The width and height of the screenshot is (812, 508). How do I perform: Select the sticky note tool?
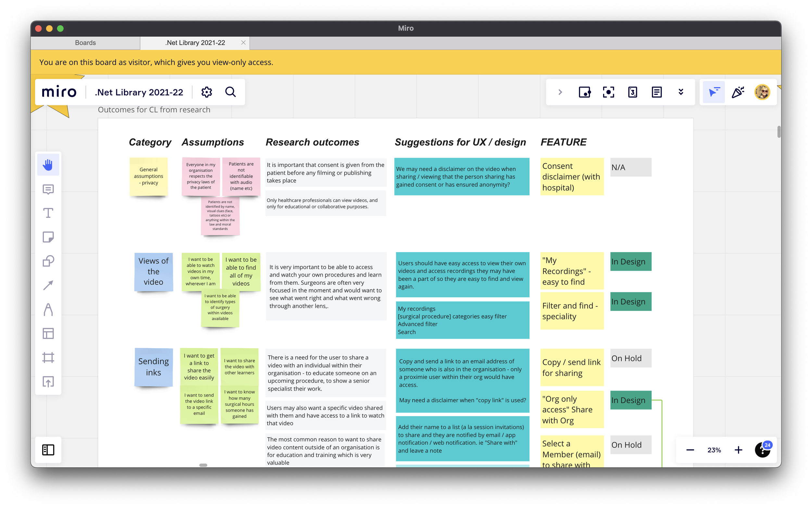[48, 237]
